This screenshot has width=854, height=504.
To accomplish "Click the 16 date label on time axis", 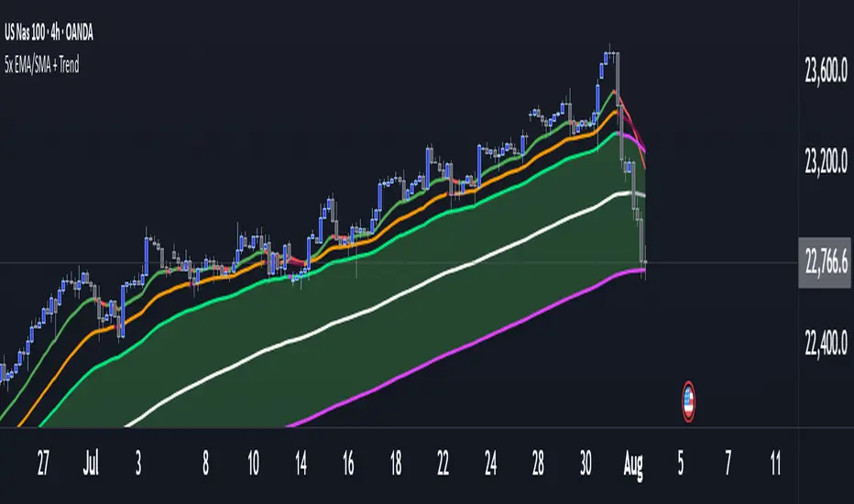I will tap(348, 463).
